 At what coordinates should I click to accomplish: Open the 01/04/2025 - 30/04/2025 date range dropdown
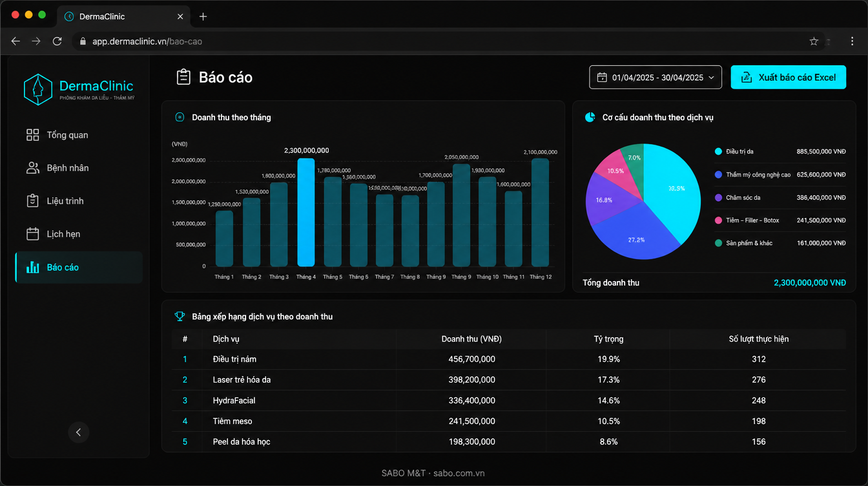click(x=656, y=78)
